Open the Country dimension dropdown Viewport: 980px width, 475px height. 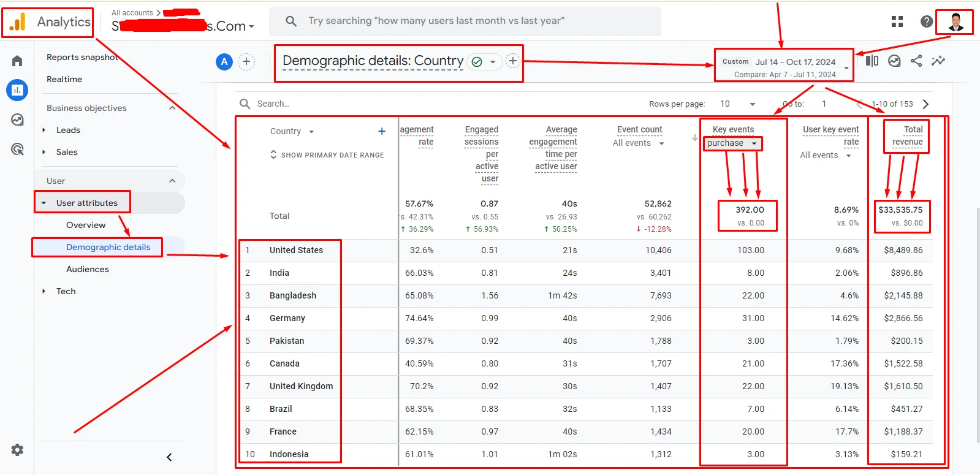292,132
